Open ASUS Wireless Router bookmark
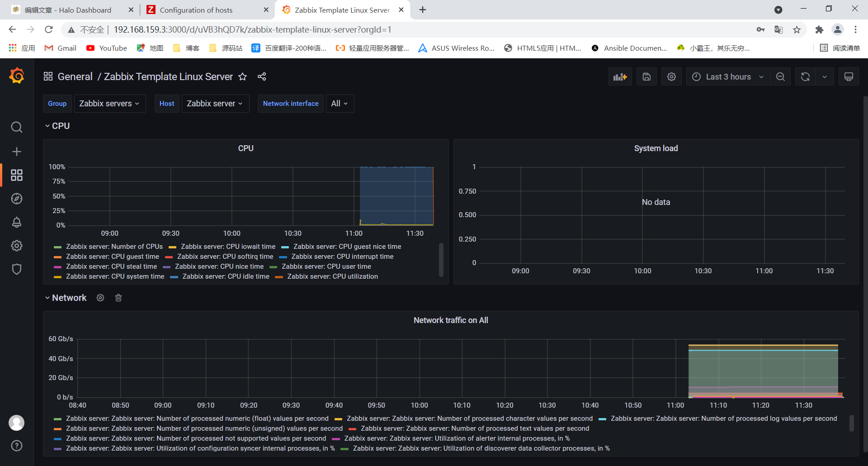 (x=457, y=48)
